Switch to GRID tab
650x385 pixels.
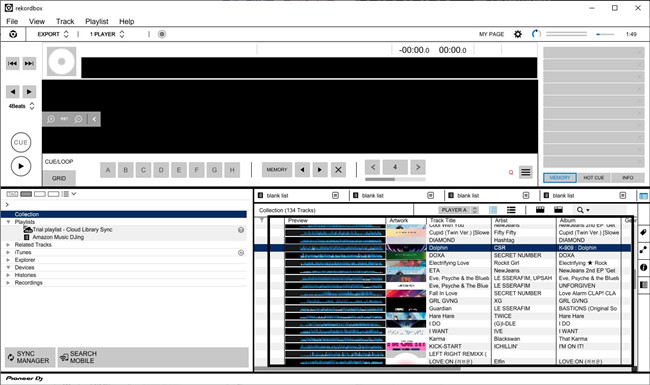59,178
